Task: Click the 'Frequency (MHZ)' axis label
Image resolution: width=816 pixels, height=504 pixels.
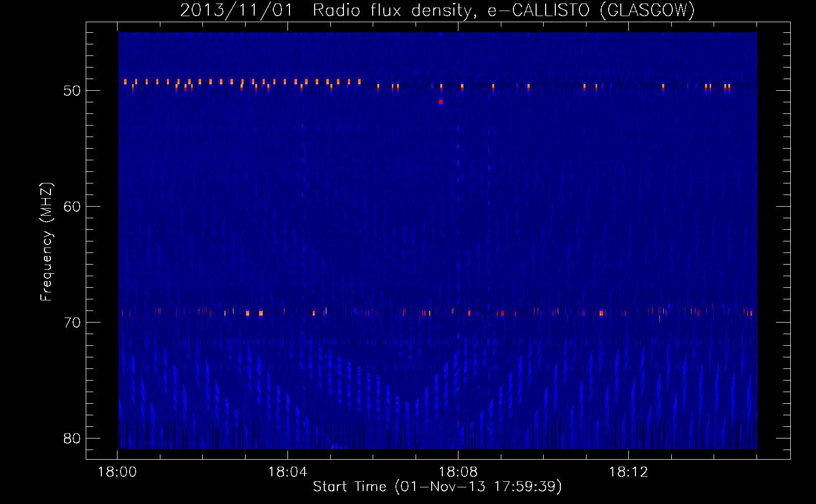Action: pyautogui.click(x=46, y=242)
